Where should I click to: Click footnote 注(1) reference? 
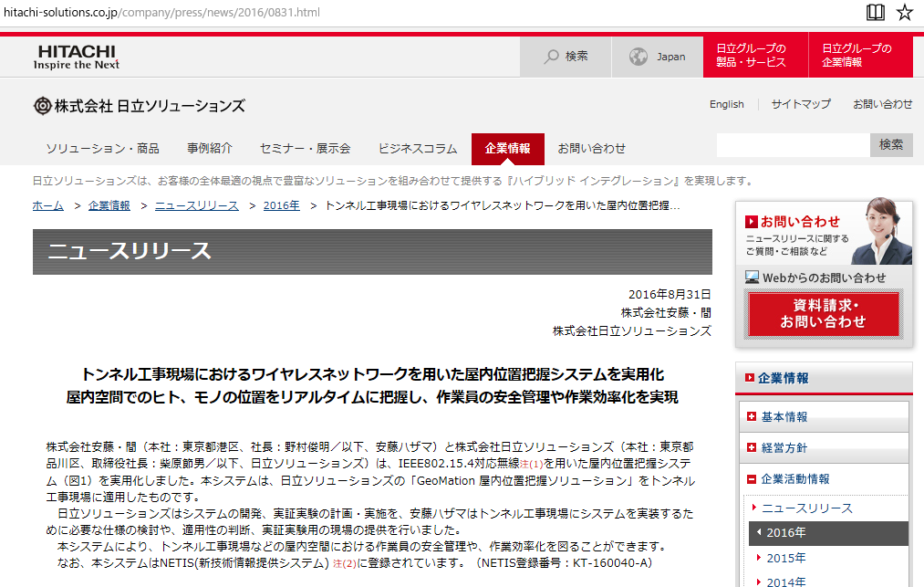pyautogui.click(x=532, y=465)
